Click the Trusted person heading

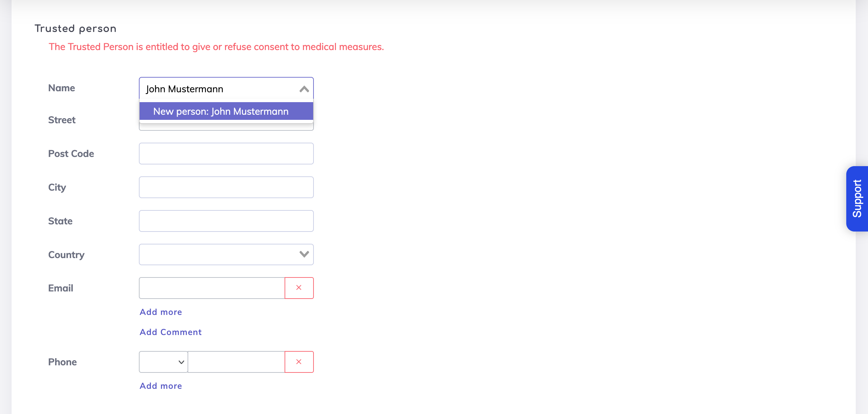click(x=76, y=29)
